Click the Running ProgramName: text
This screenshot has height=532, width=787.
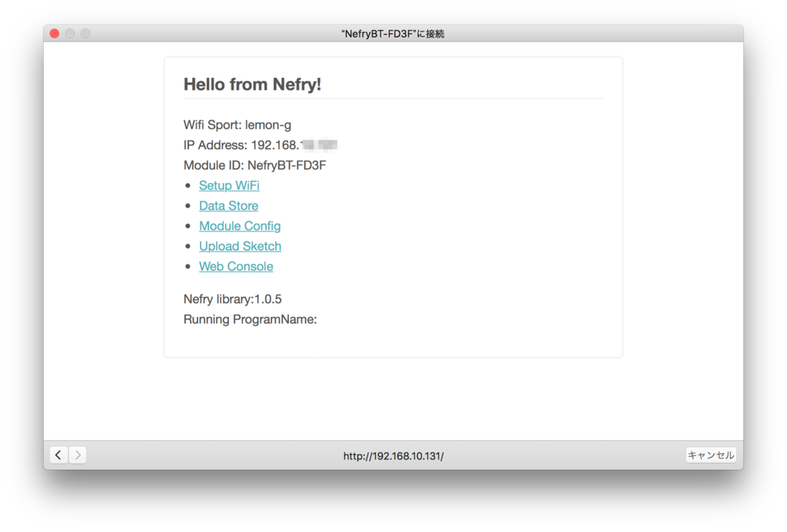tap(250, 320)
